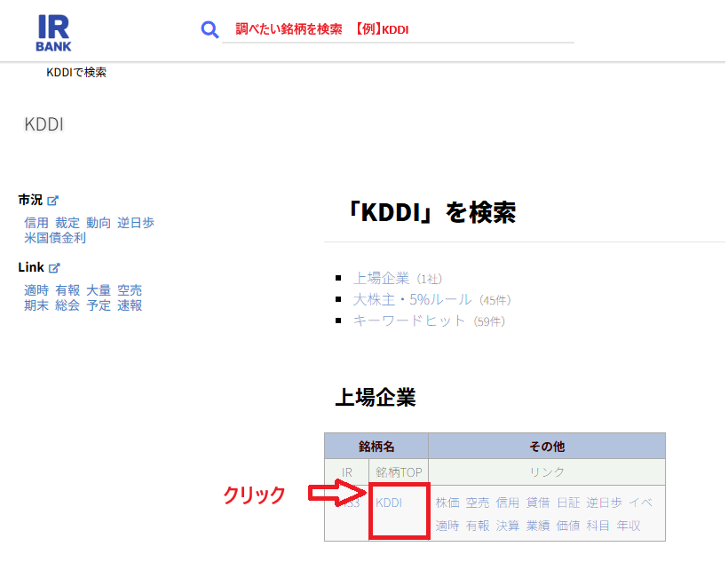Screen dimensions: 728x570
Task: Click the magnifying glass search icon
Action: 210,30
